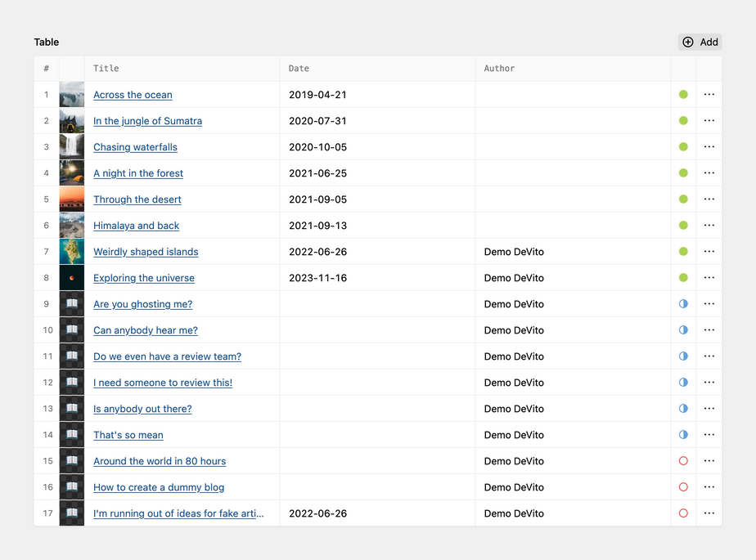The image size is (756, 560).
Task: Sort by the Title column header
Action: (x=106, y=69)
